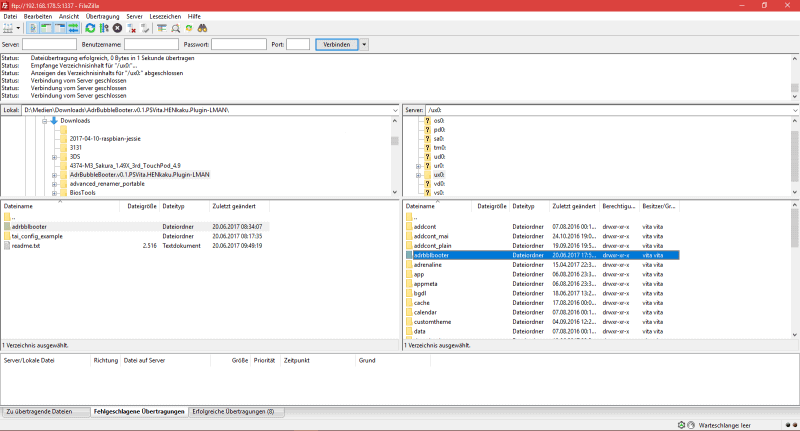Click the Benutzername input field

click(x=152, y=44)
